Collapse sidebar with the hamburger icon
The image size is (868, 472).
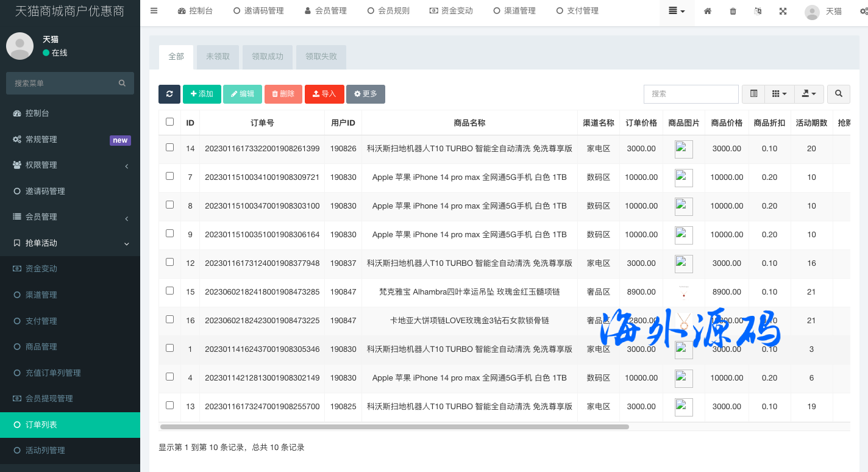[x=154, y=10]
